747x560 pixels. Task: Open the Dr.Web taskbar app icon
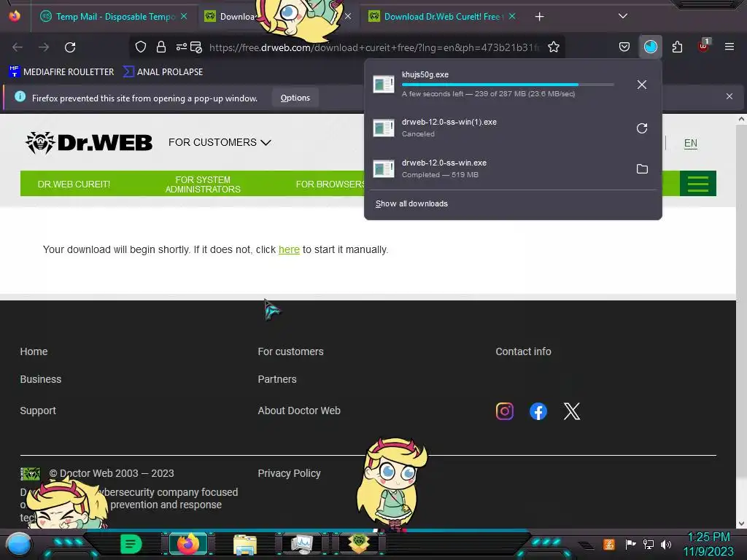tap(359, 542)
